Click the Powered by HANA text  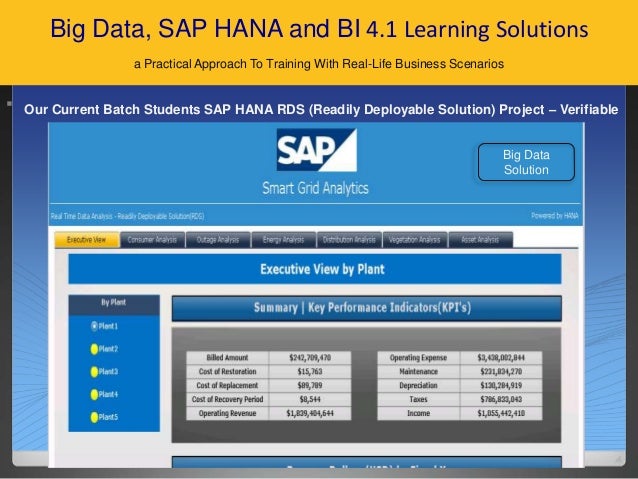(555, 216)
